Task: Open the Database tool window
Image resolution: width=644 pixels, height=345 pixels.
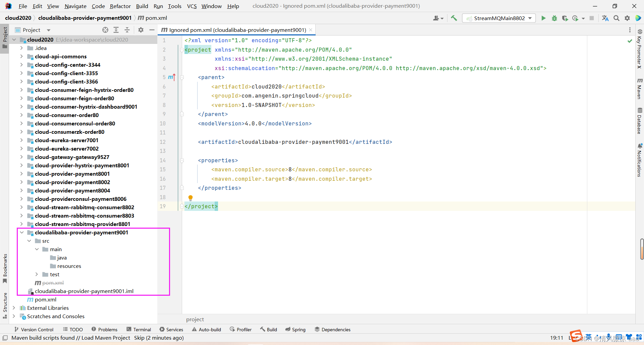Action: [640, 121]
